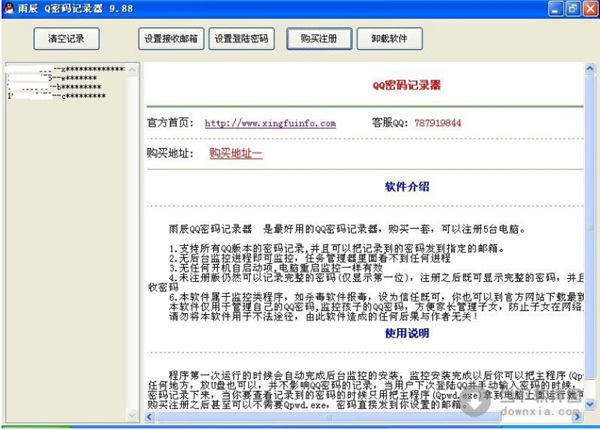Screen dimensions: 600x430
Task: Follow the 购买地址一 purchase link
Action: pos(236,153)
